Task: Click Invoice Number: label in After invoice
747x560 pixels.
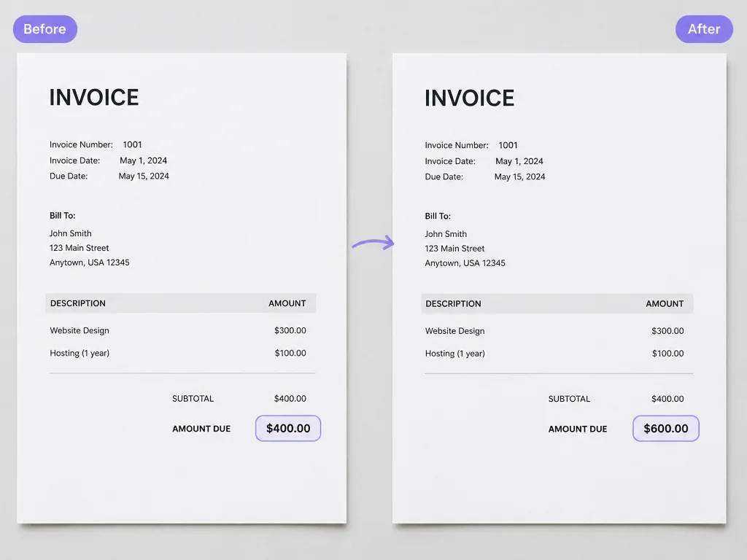Action: (x=457, y=145)
